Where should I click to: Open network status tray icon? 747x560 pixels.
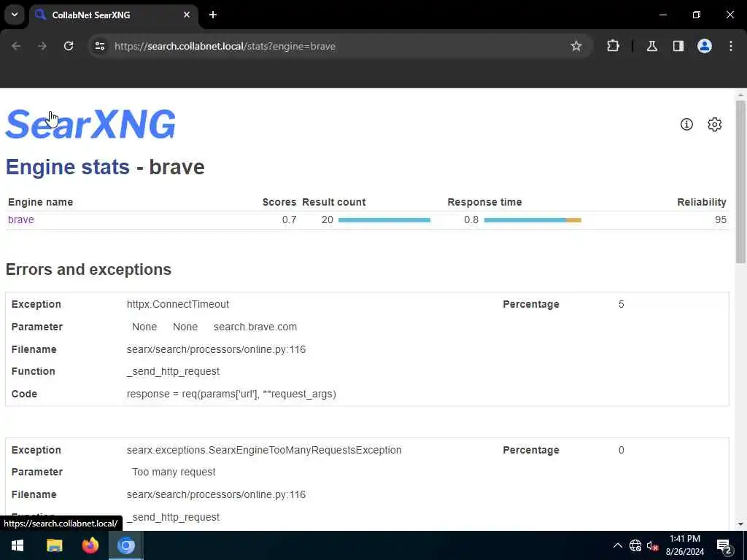point(635,545)
